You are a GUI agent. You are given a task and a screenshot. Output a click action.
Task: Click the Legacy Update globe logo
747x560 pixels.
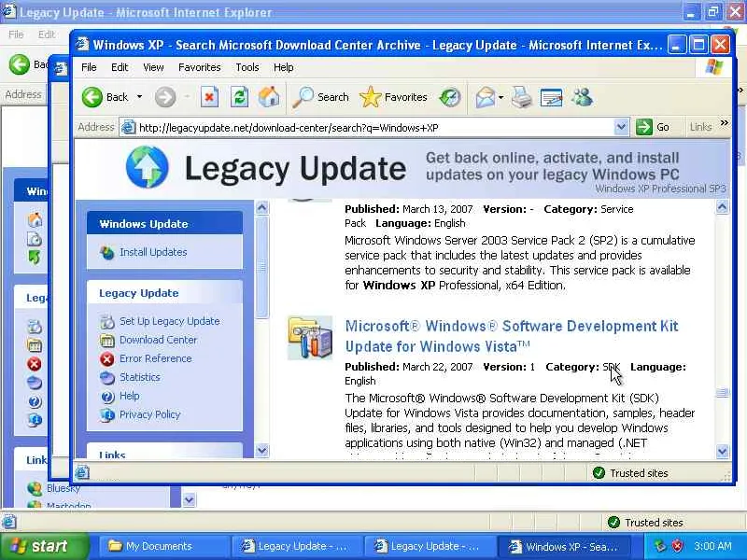(148, 167)
